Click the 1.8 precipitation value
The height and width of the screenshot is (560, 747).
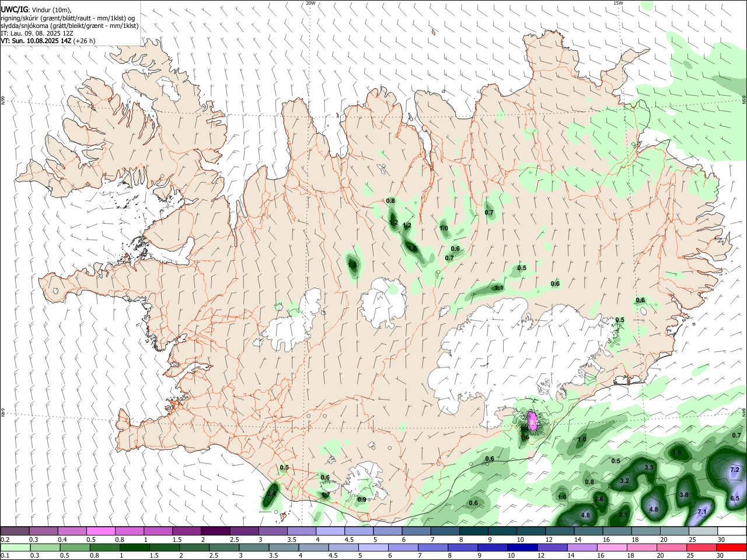[412, 249]
